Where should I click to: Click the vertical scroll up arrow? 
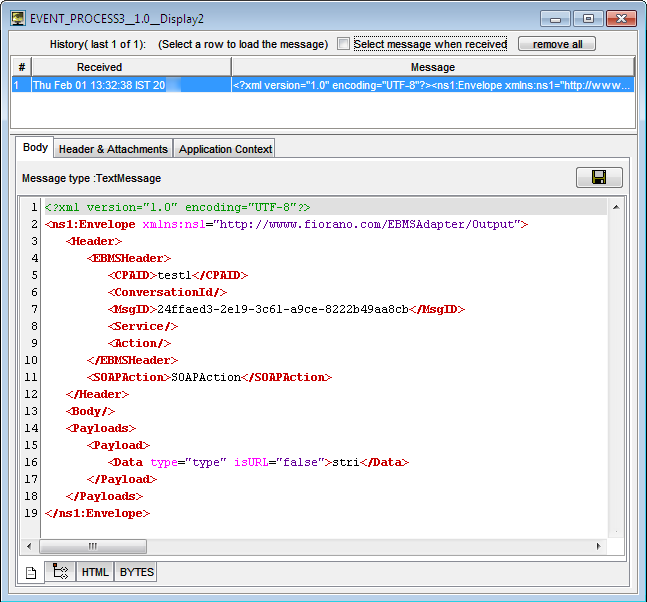point(616,207)
